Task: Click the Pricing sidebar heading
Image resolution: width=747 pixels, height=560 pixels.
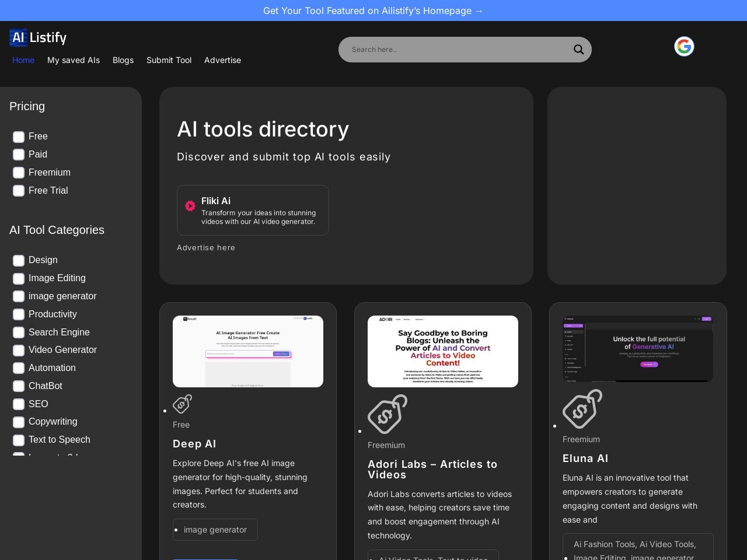Action: [27, 106]
